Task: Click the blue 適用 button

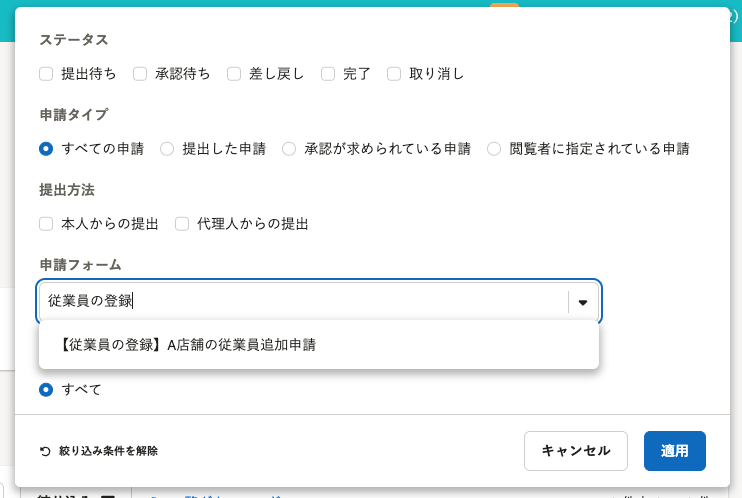Action: click(675, 451)
